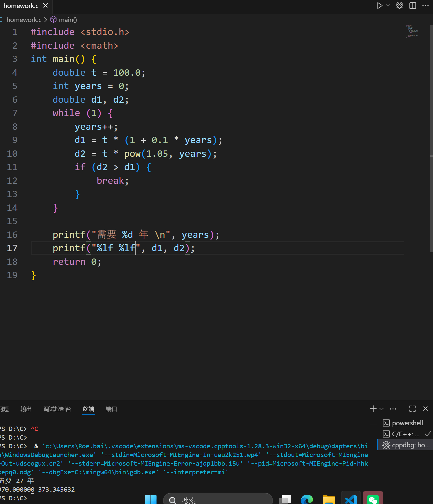433x504 pixels.
Task: Click the "break;" statement
Action: tap(113, 180)
